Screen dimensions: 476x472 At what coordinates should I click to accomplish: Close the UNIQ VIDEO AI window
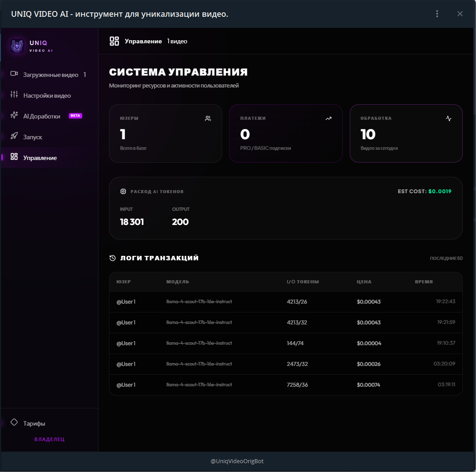click(x=460, y=14)
